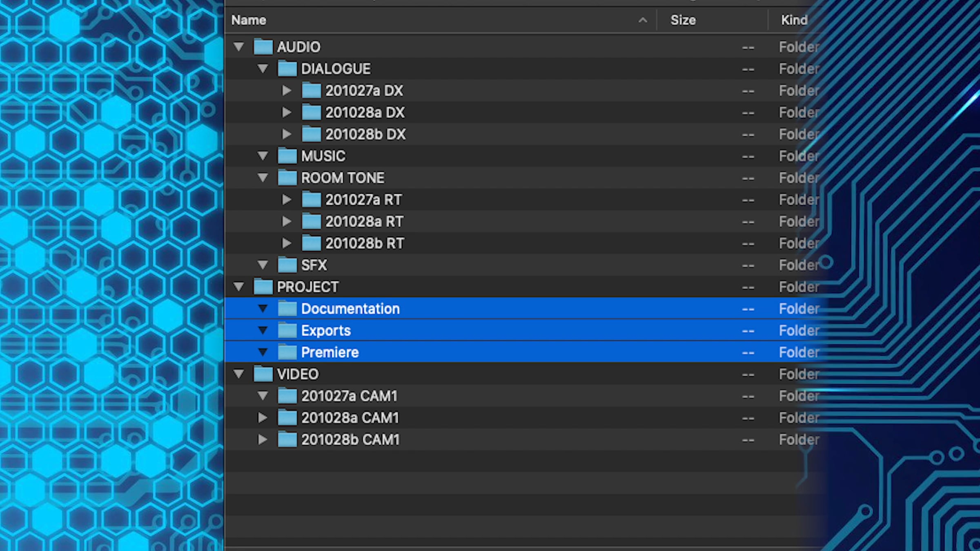The image size is (980, 551).
Task: Click the 201027a DX folder icon
Action: tap(311, 90)
